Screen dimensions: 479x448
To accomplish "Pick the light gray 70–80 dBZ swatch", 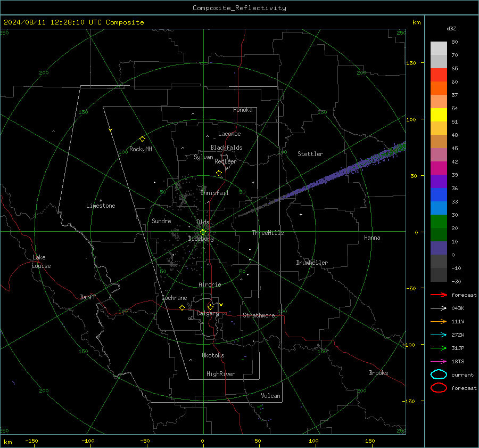I will click(x=439, y=48).
